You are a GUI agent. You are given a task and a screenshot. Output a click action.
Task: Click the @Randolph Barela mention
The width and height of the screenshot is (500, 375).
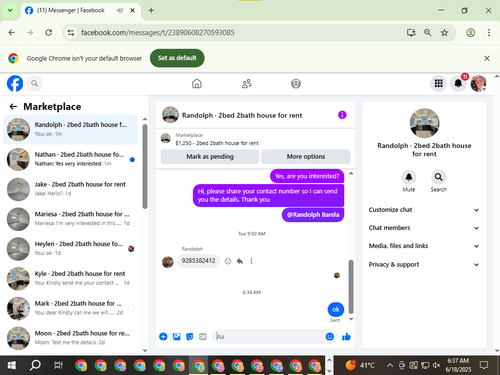click(x=313, y=215)
